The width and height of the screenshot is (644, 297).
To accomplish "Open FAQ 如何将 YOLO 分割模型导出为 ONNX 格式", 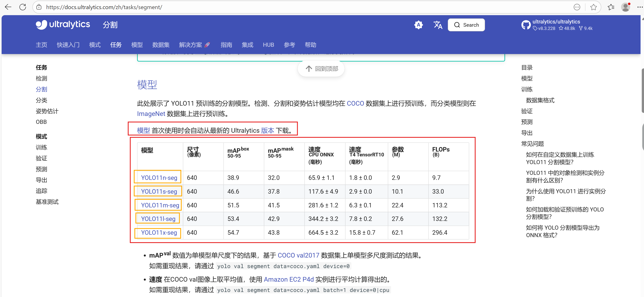I will click(x=563, y=231).
